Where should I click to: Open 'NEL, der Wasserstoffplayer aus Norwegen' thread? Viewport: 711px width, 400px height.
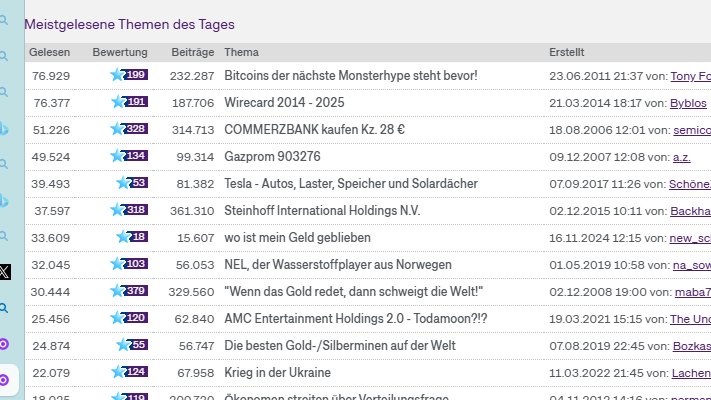point(337,265)
